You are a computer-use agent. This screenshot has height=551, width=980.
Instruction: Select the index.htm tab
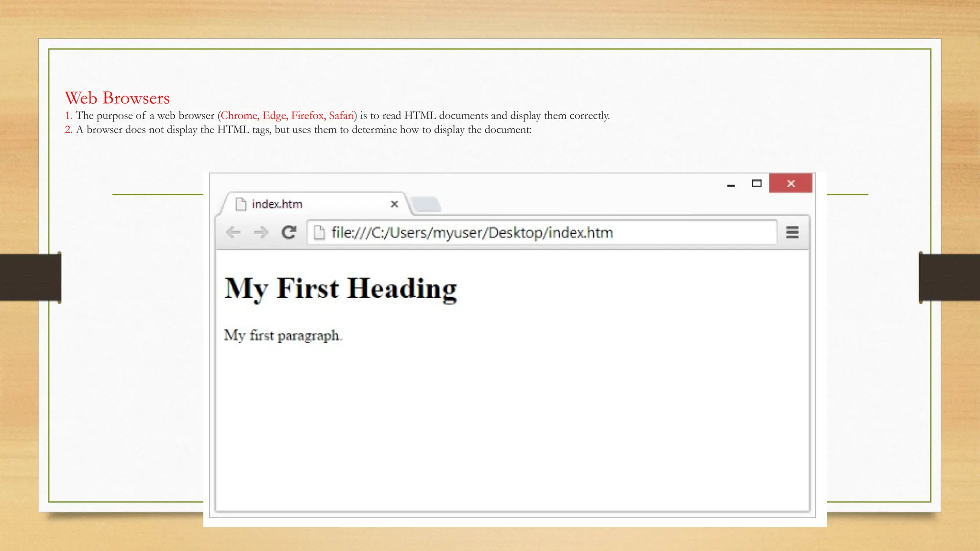pyautogui.click(x=314, y=204)
